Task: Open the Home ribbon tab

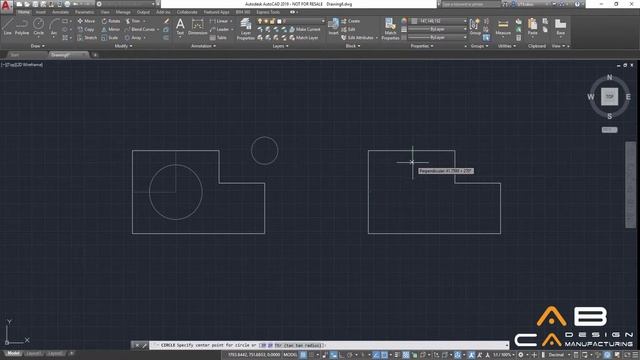Action: 24,12
